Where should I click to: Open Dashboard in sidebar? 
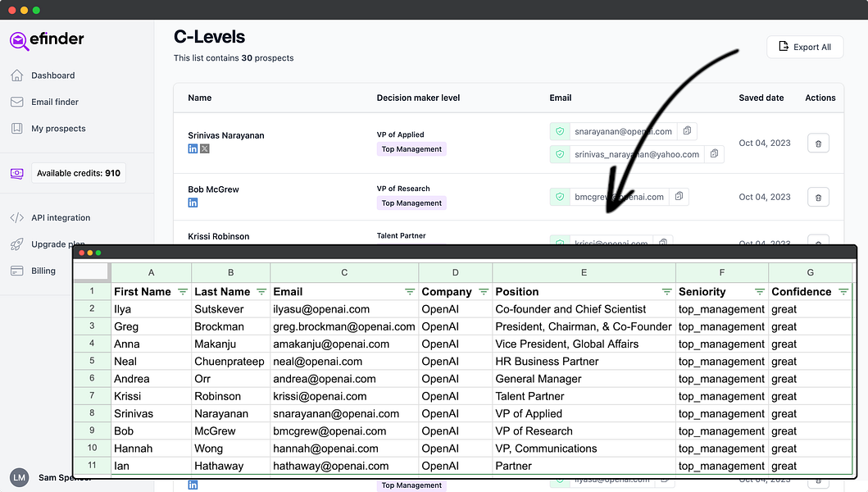click(x=52, y=75)
